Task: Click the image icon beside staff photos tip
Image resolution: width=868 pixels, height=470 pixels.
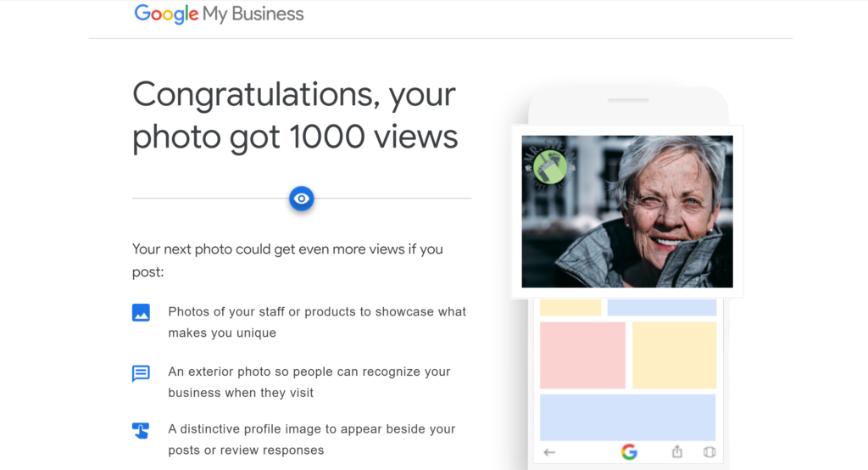Action: point(142,312)
